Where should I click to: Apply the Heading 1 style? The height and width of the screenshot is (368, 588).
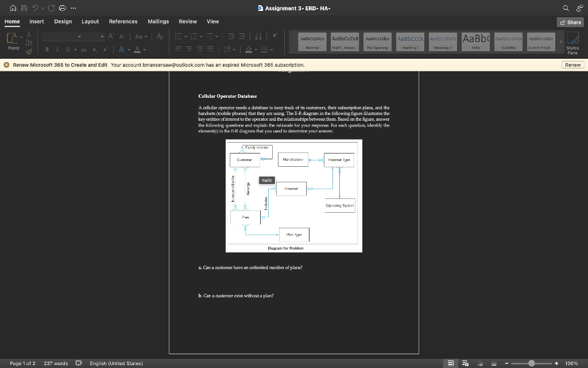[409, 41]
